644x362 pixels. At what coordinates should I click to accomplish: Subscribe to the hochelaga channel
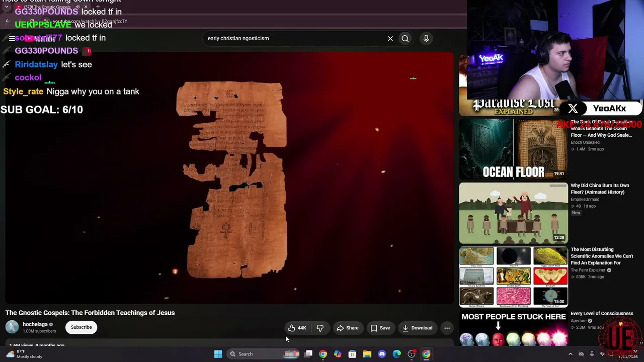tap(81, 327)
